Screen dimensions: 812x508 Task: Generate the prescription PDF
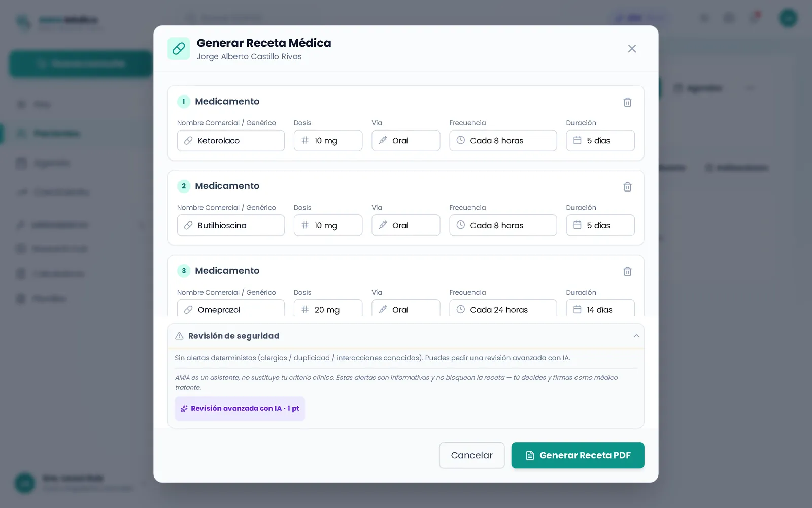[x=578, y=455]
